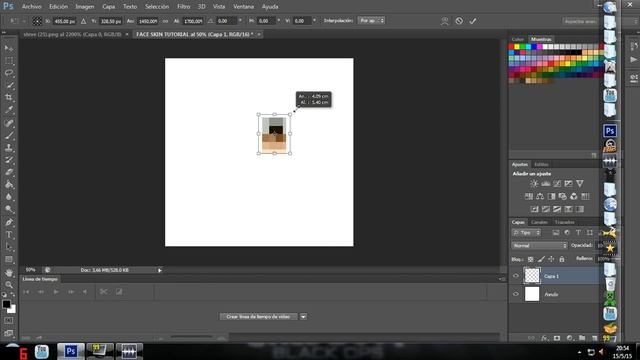Screen dimensions: 640x360
Task: Switch to the Color panel tab
Action: (518, 39)
